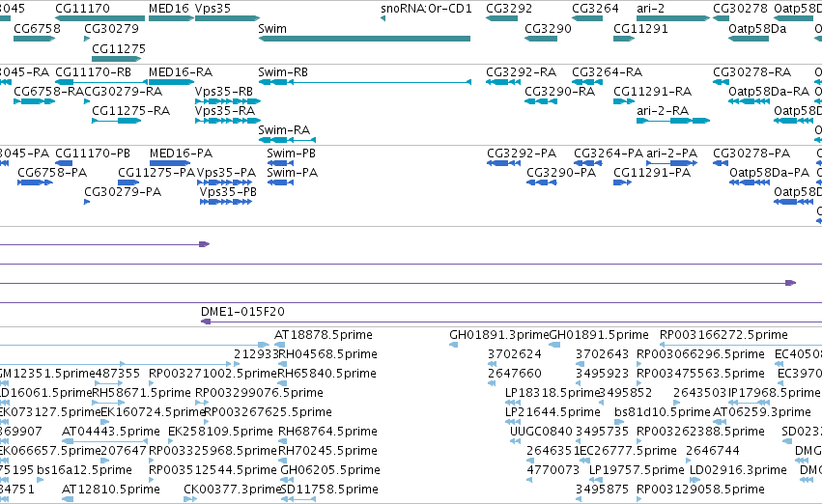Select the RP003066296.5prime EST label
This screenshot has height=504, width=822.
(x=700, y=354)
